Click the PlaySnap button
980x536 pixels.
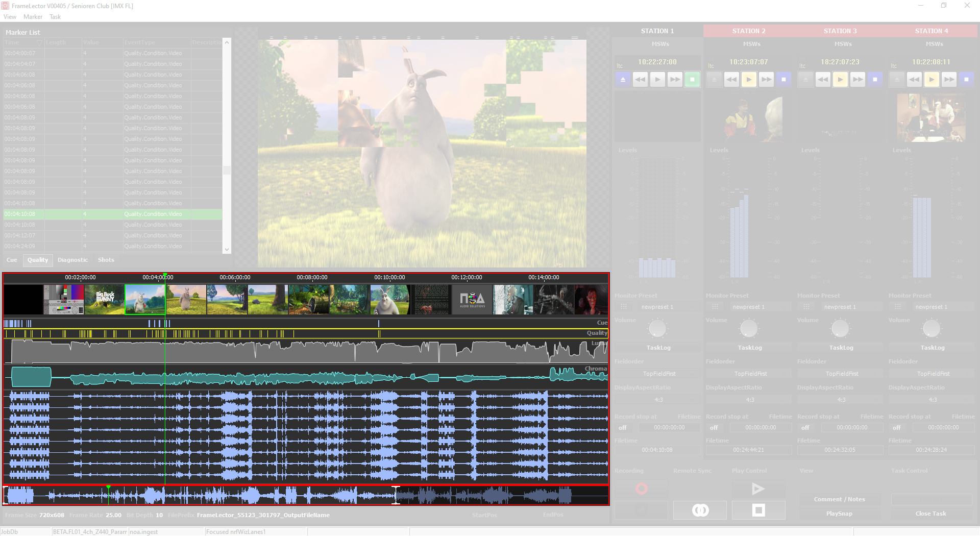(x=840, y=514)
